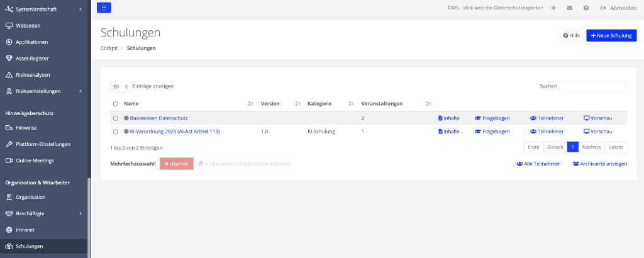Click the red Löschen button

tap(177, 164)
